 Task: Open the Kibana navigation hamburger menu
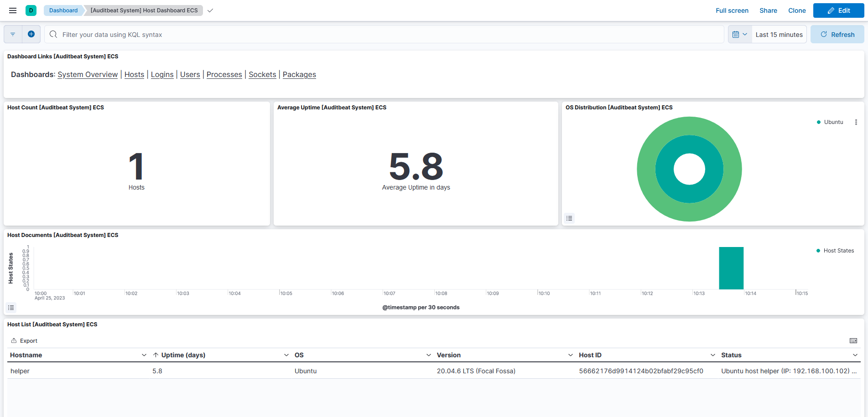pos(12,10)
